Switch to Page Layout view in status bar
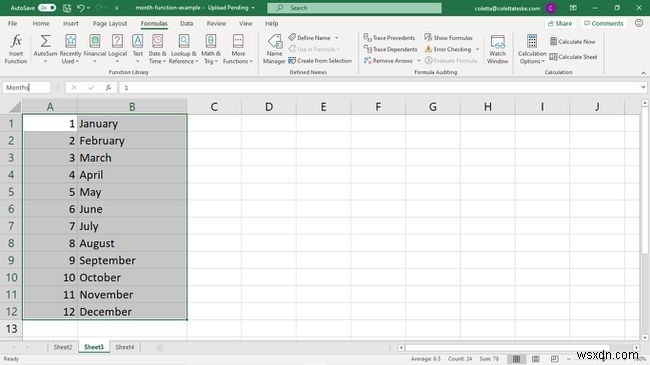Image resolution: width=650 pixels, height=365 pixels. coord(536,359)
